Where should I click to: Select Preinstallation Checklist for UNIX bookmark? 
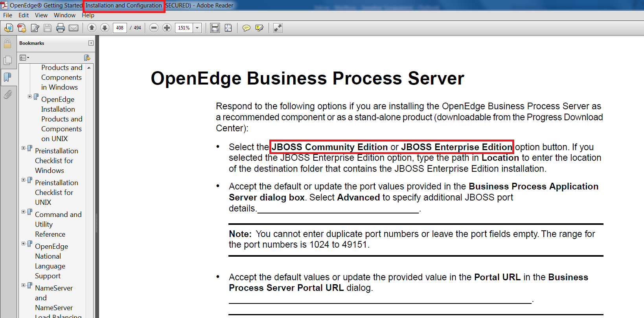57,192
